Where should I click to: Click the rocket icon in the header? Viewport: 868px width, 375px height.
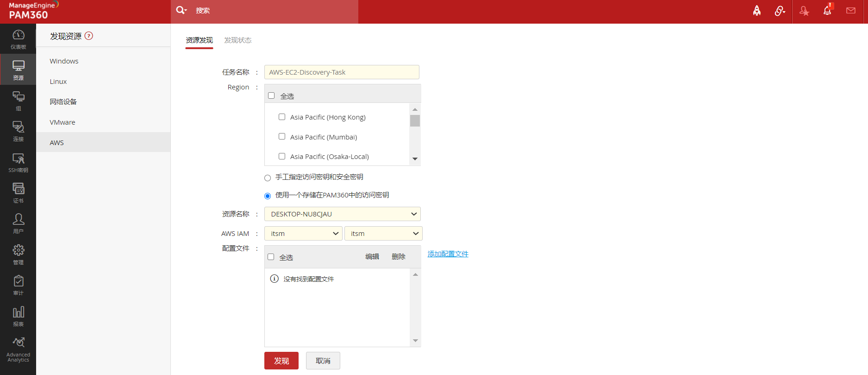[757, 11]
